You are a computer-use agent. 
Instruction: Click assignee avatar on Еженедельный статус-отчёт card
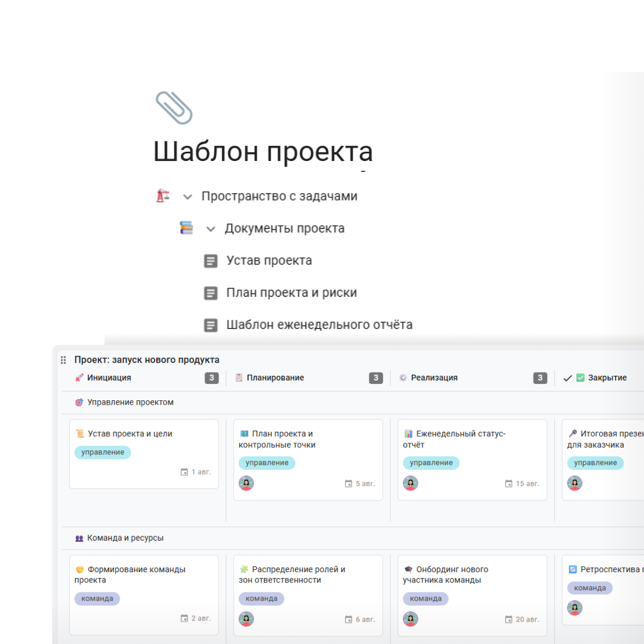click(411, 484)
